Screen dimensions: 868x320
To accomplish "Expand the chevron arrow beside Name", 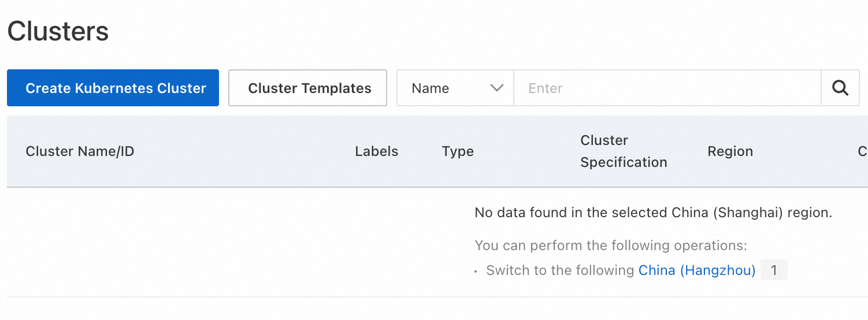I will click(496, 88).
